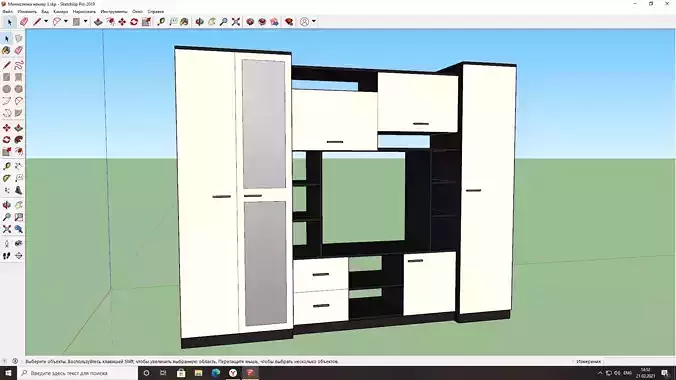Viewport: 676px width, 380px height.
Task: Open the Windows notification center
Action: 665,373
